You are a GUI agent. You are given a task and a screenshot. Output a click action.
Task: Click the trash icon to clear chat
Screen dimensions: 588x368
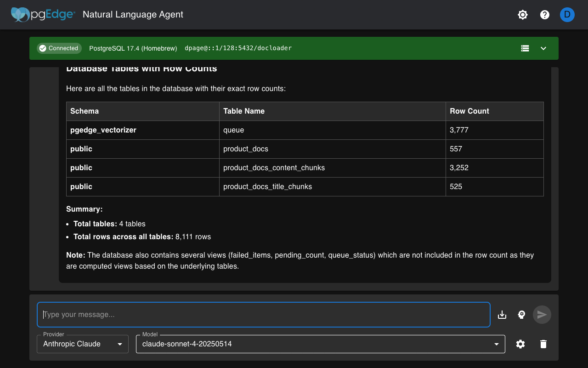click(543, 344)
